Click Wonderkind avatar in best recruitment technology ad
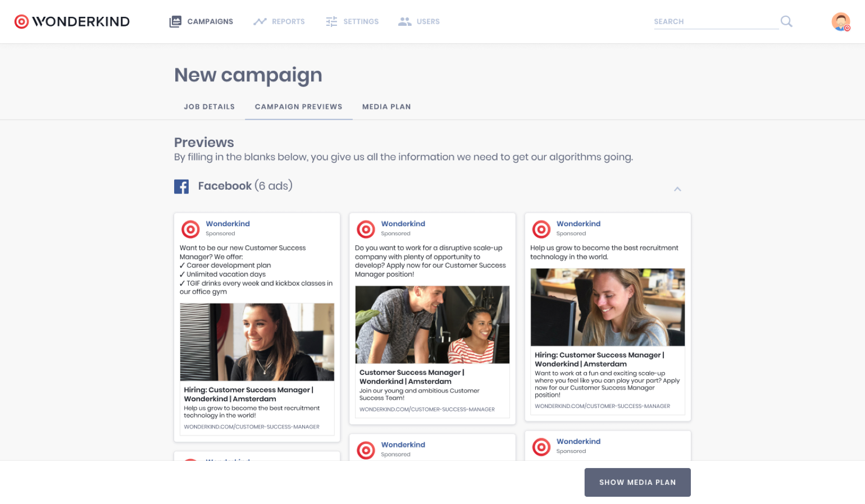 (x=541, y=229)
